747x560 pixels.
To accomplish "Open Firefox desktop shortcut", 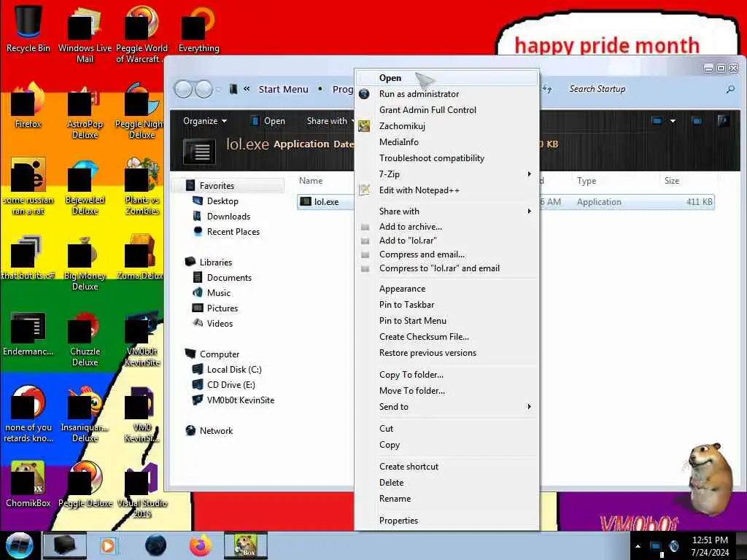I will 28,106.
